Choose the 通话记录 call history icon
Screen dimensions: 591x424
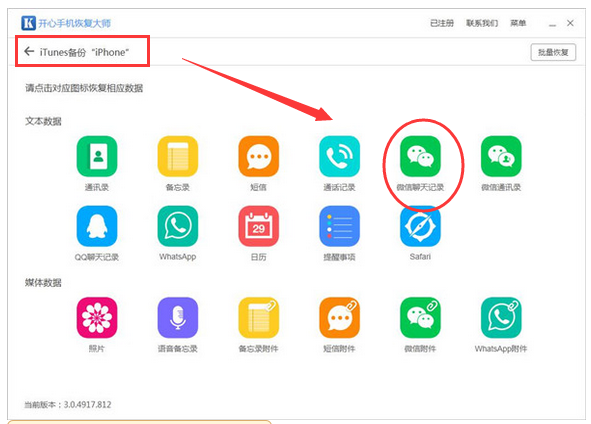point(339,156)
